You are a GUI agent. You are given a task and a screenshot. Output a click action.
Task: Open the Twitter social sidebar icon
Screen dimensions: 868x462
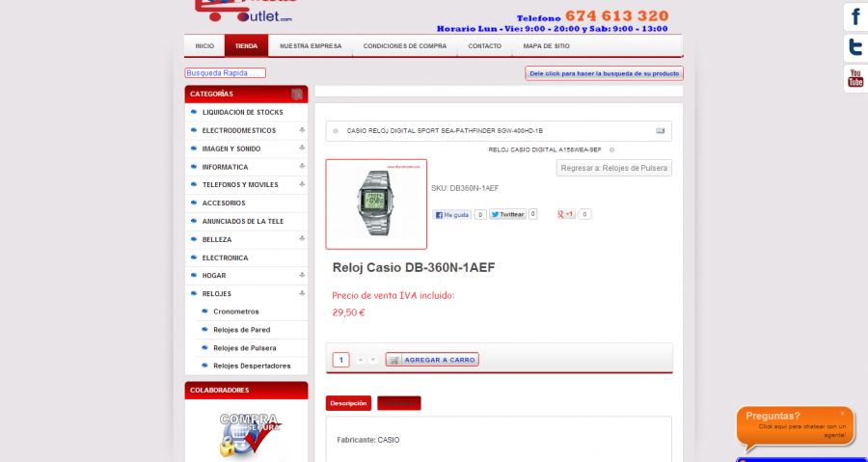point(855,47)
